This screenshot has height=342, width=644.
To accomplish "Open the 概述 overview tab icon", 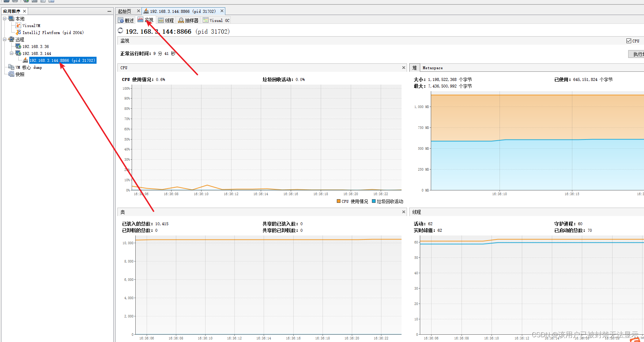I will click(121, 21).
